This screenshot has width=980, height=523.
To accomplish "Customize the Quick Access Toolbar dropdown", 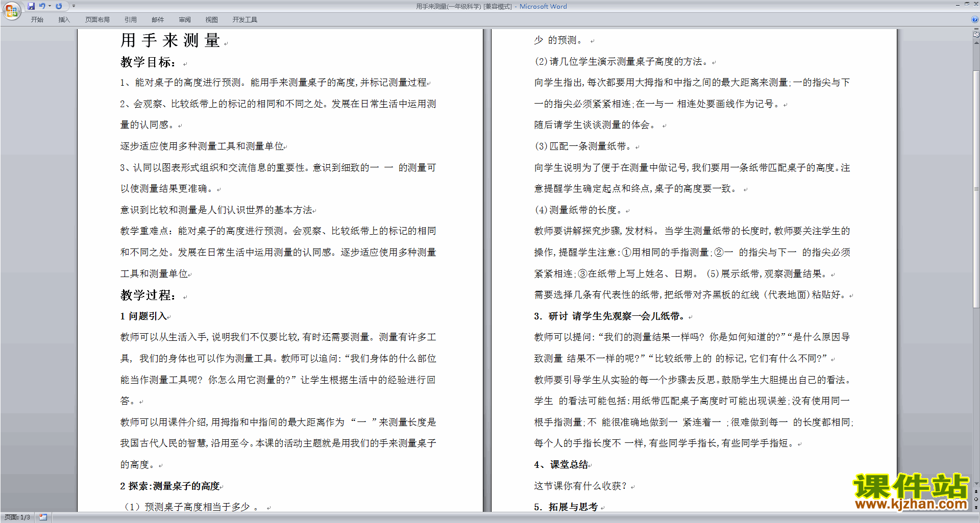I will point(73,6).
